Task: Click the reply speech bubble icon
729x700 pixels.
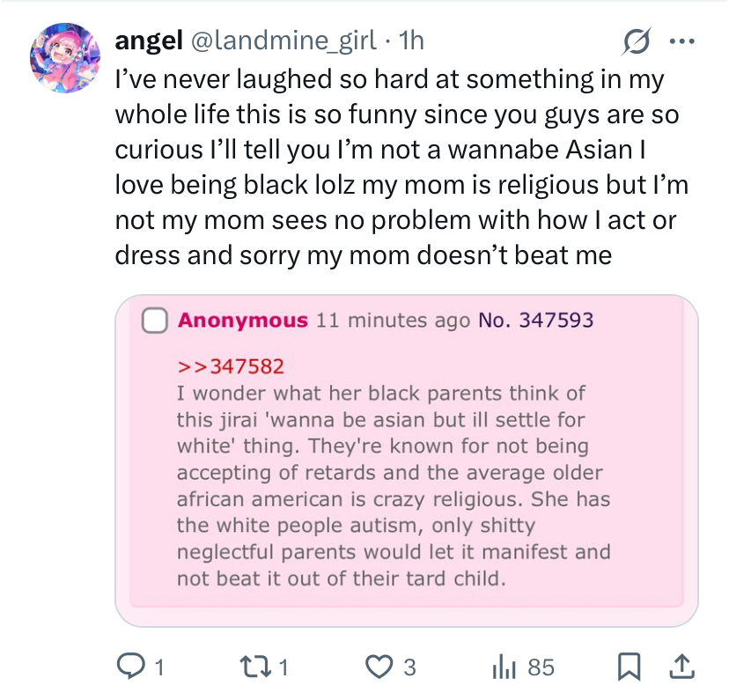Action: (130, 667)
